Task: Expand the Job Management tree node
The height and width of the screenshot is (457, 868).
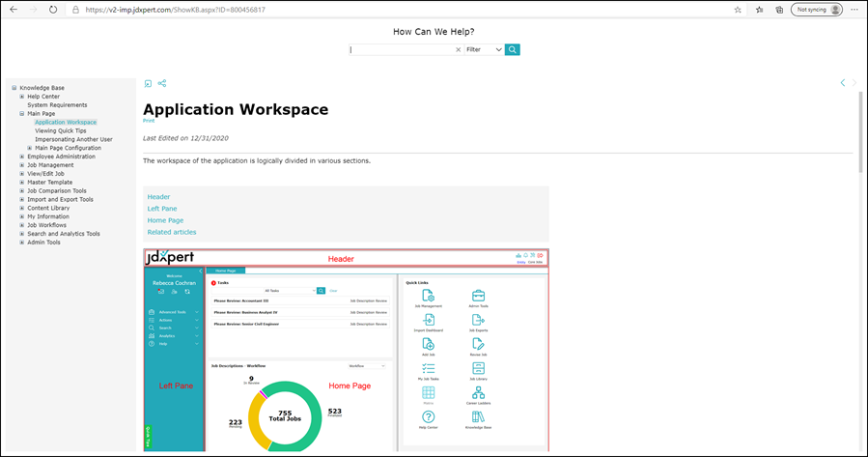Action: click(x=22, y=165)
